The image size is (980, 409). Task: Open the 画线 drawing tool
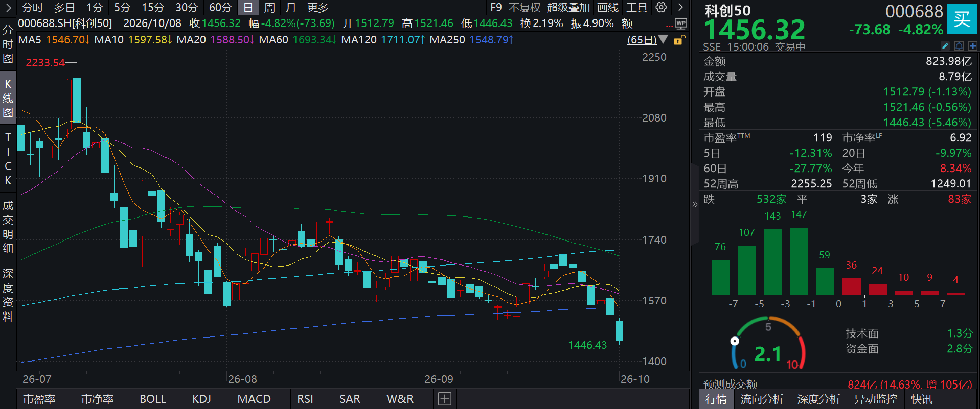click(x=608, y=7)
